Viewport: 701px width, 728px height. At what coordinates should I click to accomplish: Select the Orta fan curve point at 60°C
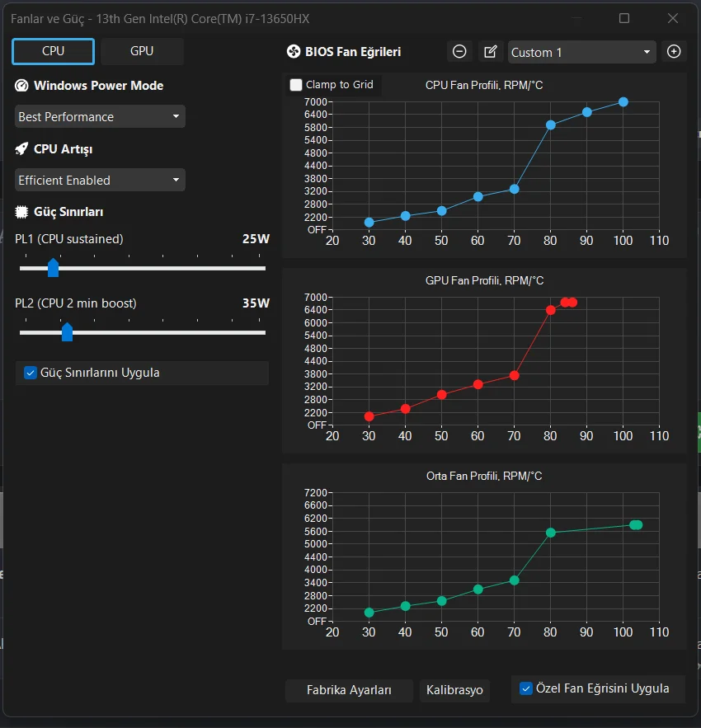click(x=478, y=589)
